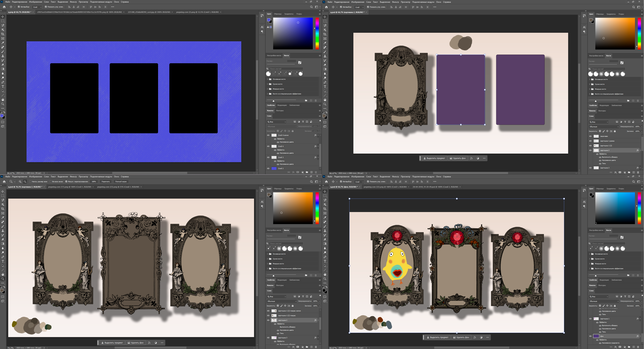
Task: Pick Eyedropper tool in the yellow-chick window toolbar
Action: click(325, 218)
